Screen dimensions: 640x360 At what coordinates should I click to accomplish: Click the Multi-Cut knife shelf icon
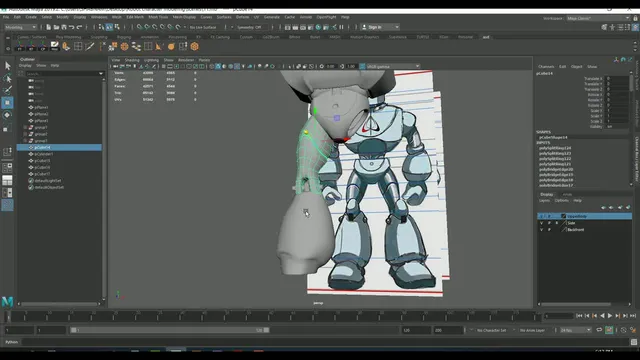tap(90, 47)
